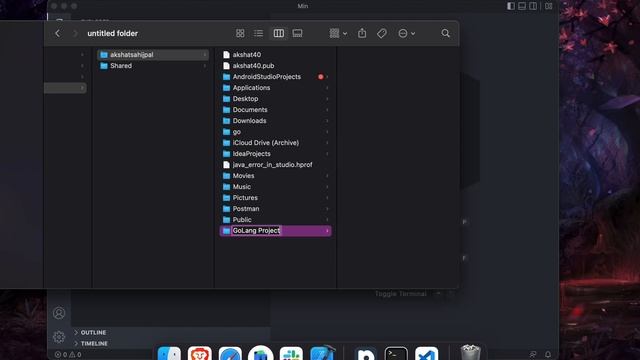Select the akshat40.pub file
The width and height of the screenshot is (640, 360).
coord(276,66)
